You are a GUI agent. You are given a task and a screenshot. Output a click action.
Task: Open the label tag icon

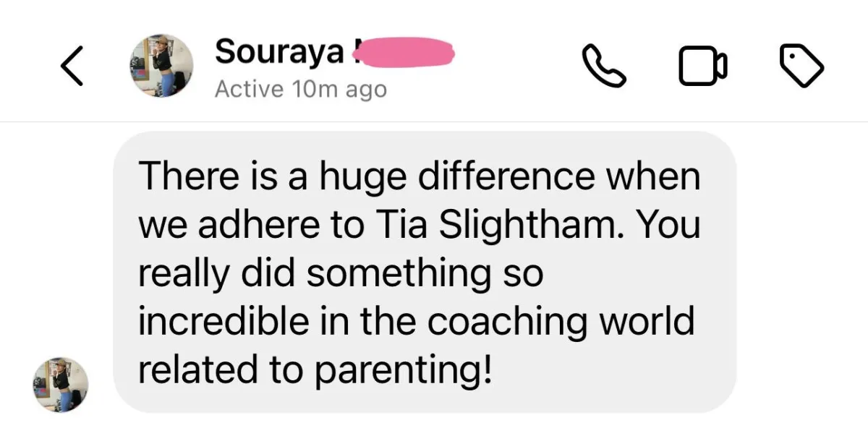[801, 66]
